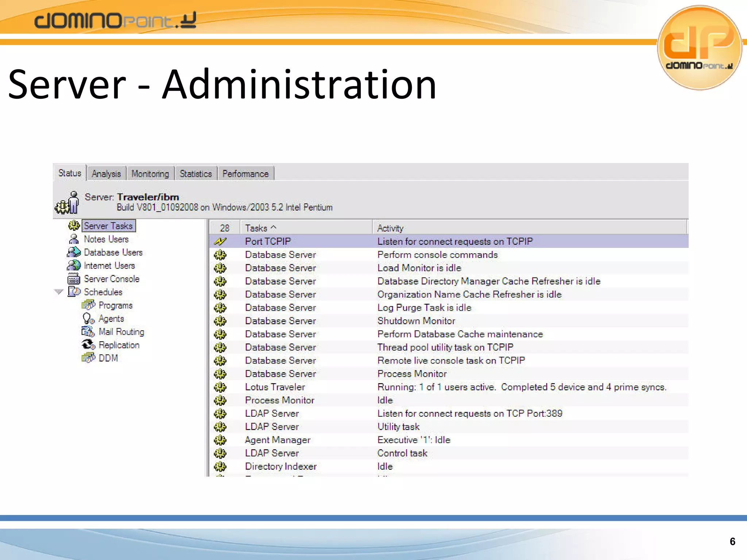Click gear icon for Agent Manager row

(x=220, y=440)
